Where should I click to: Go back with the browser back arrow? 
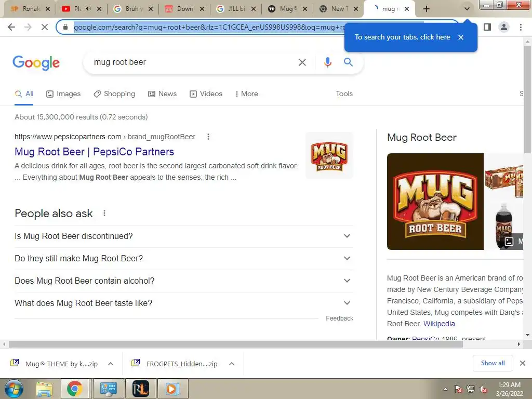[x=11, y=27]
